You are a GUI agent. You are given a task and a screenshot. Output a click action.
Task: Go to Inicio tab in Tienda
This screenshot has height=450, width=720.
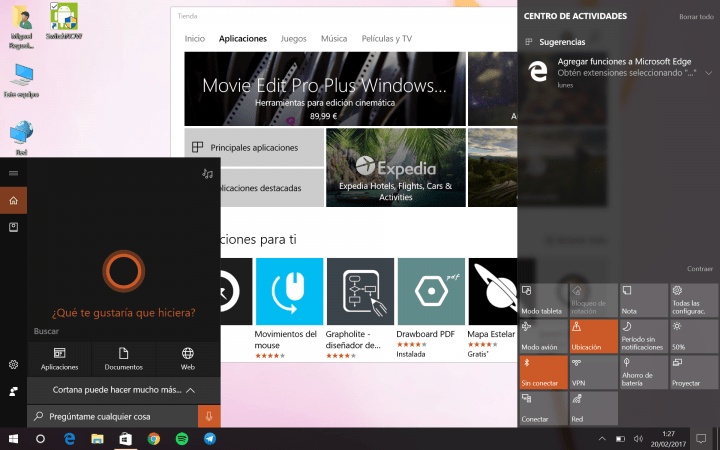[x=195, y=39]
